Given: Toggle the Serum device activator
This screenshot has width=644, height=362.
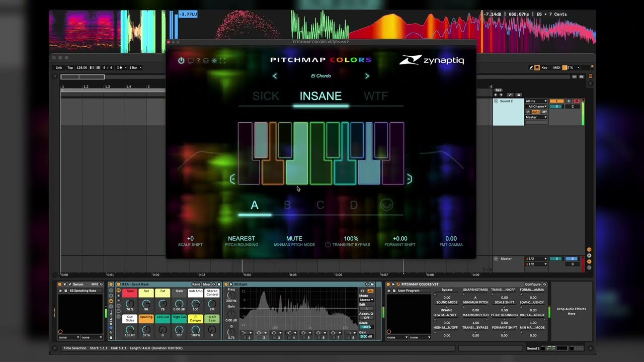Looking at the screenshot, I should click(x=60, y=285).
